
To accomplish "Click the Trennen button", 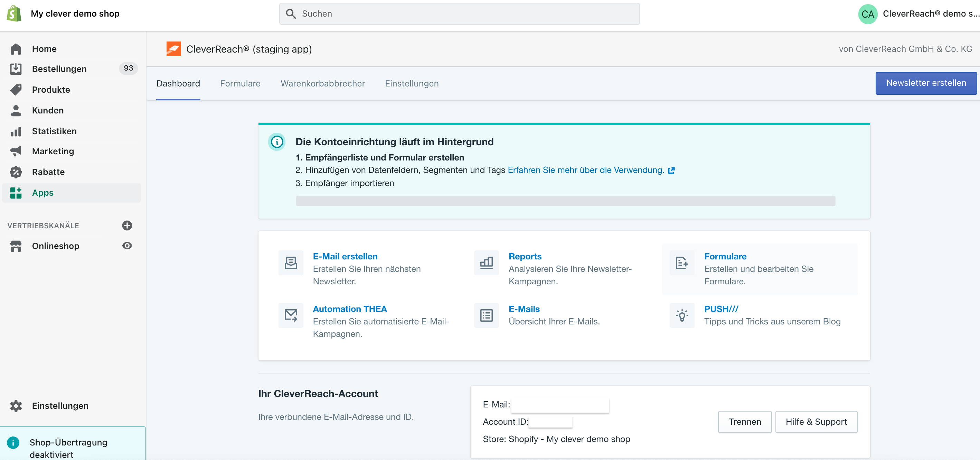I will [x=745, y=422].
